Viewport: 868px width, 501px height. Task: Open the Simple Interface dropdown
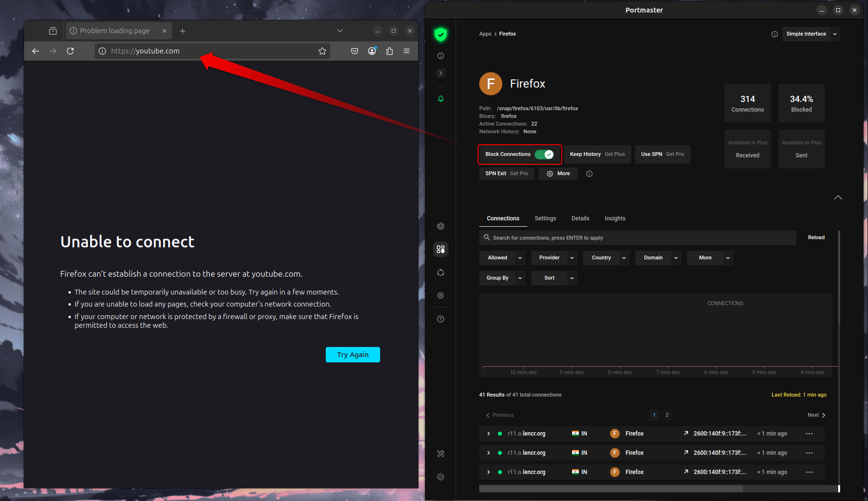811,34
